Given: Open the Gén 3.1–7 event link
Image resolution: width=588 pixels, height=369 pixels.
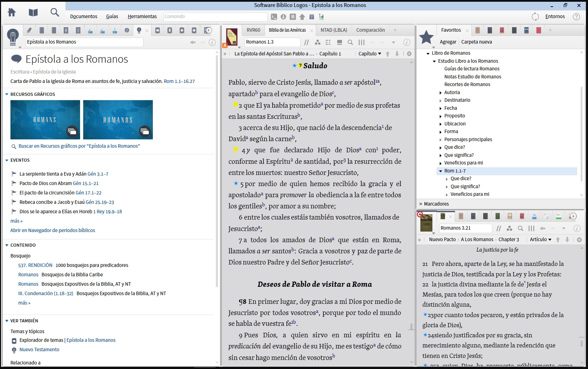Looking at the screenshot, I should coord(98,174).
